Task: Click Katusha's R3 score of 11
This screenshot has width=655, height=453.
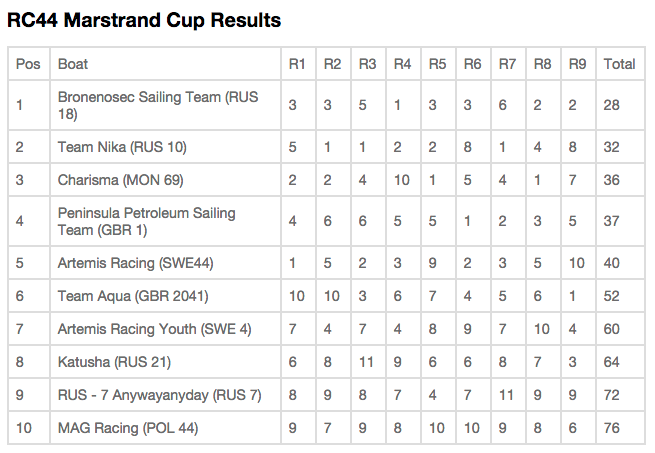Action: click(x=367, y=362)
